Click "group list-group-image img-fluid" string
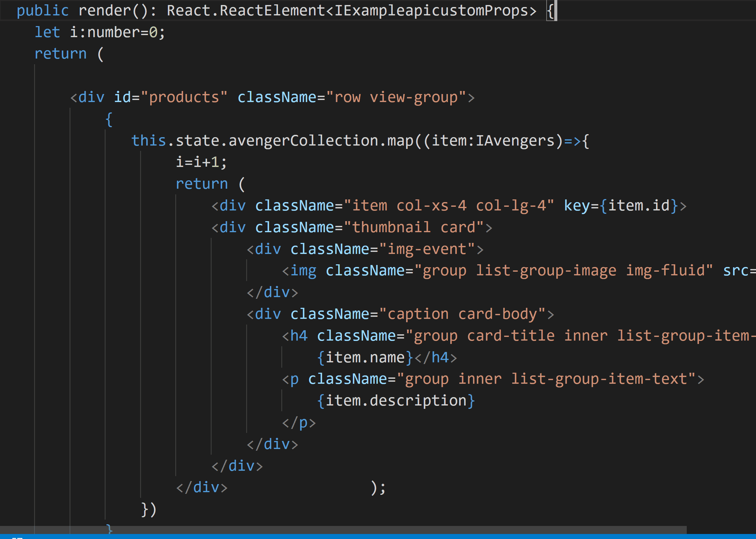 [x=564, y=270]
